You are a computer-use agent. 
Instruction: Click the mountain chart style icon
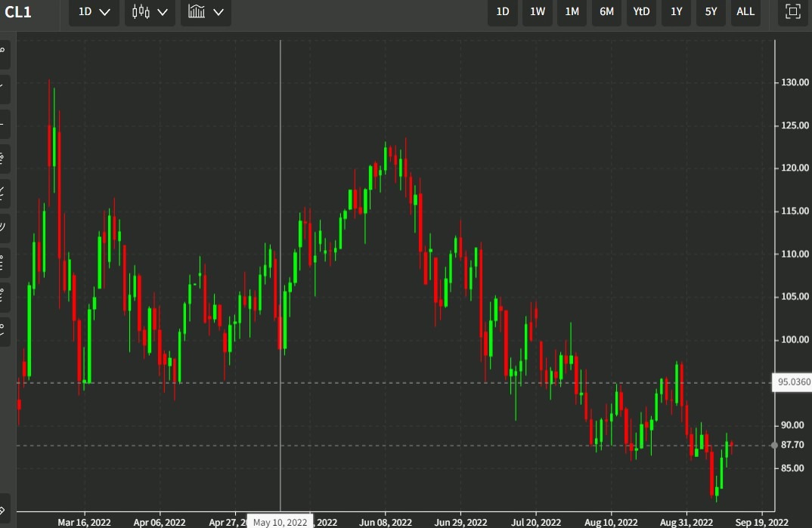[x=198, y=12]
